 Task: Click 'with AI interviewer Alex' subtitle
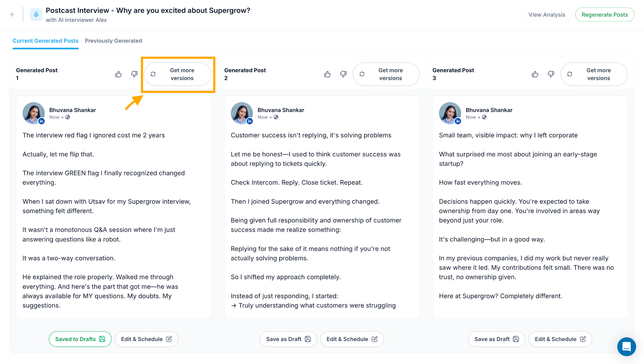(x=76, y=20)
